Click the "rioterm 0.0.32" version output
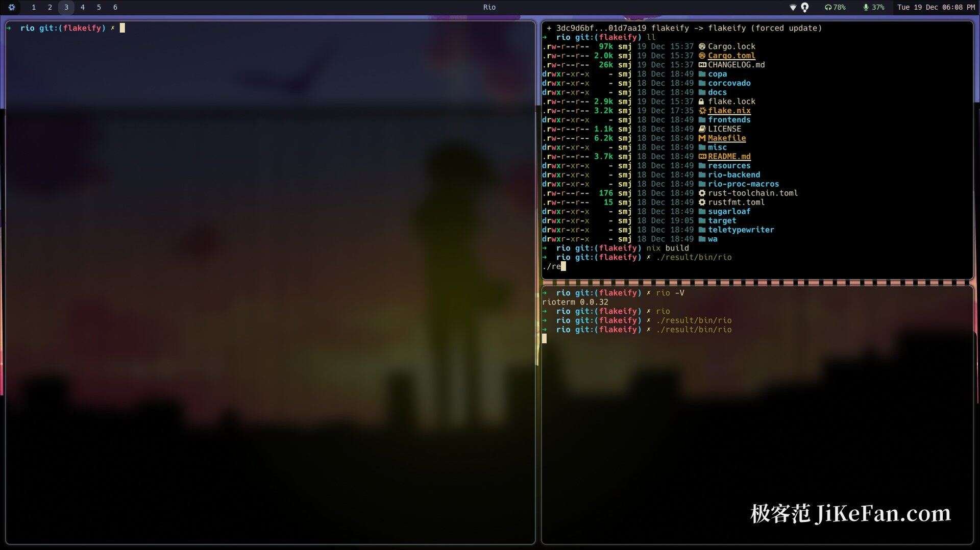980x550 pixels. coord(575,302)
